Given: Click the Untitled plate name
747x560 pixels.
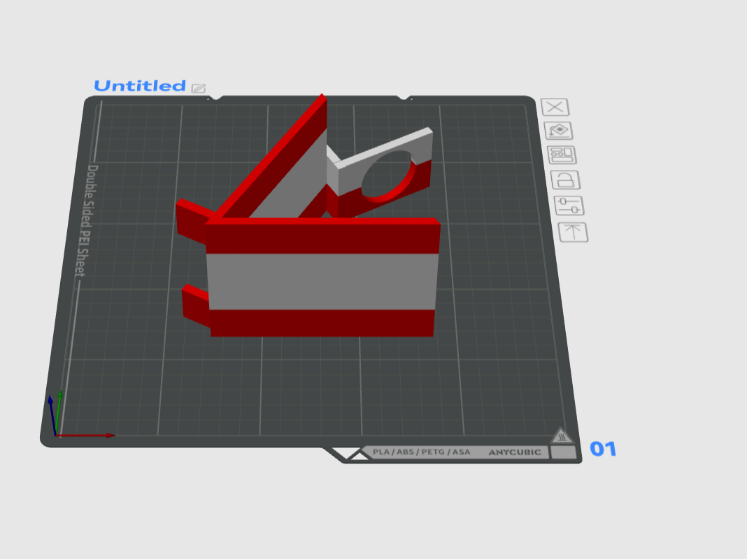Looking at the screenshot, I should pyautogui.click(x=140, y=86).
